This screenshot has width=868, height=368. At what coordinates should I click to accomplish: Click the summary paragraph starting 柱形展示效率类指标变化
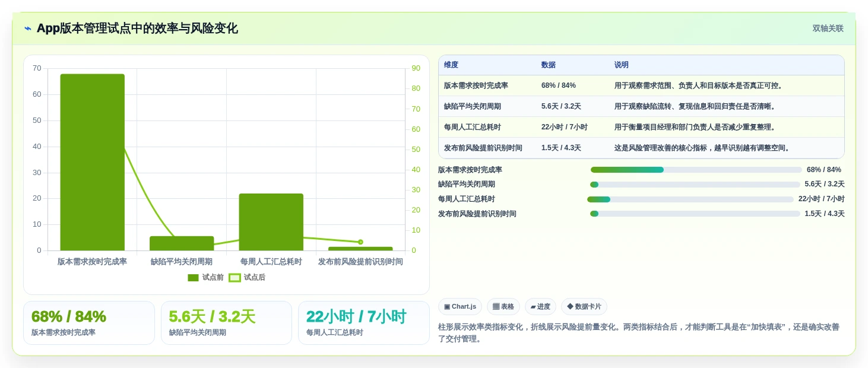pos(640,333)
